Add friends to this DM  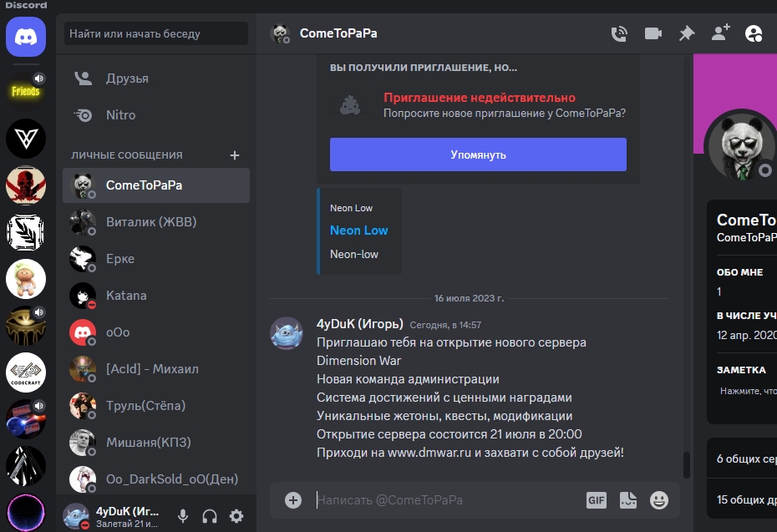[720, 33]
